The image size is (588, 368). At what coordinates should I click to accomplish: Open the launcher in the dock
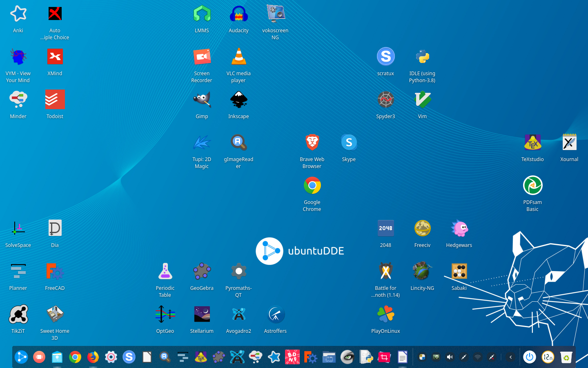point(21,357)
